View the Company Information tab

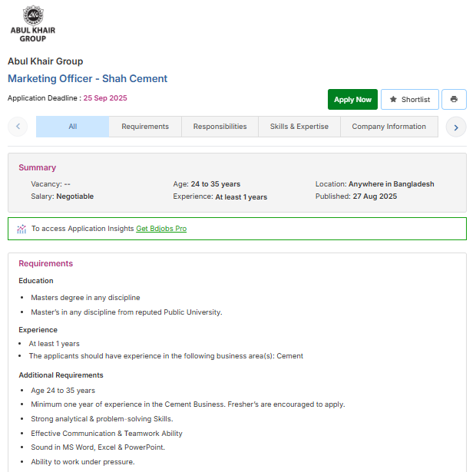(388, 127)
